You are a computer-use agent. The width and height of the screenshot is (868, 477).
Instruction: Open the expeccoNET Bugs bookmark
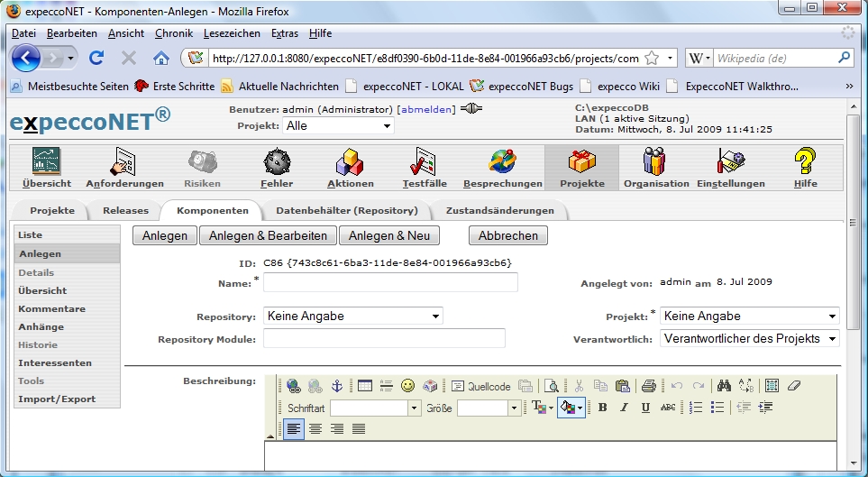[x=521, y=87]
